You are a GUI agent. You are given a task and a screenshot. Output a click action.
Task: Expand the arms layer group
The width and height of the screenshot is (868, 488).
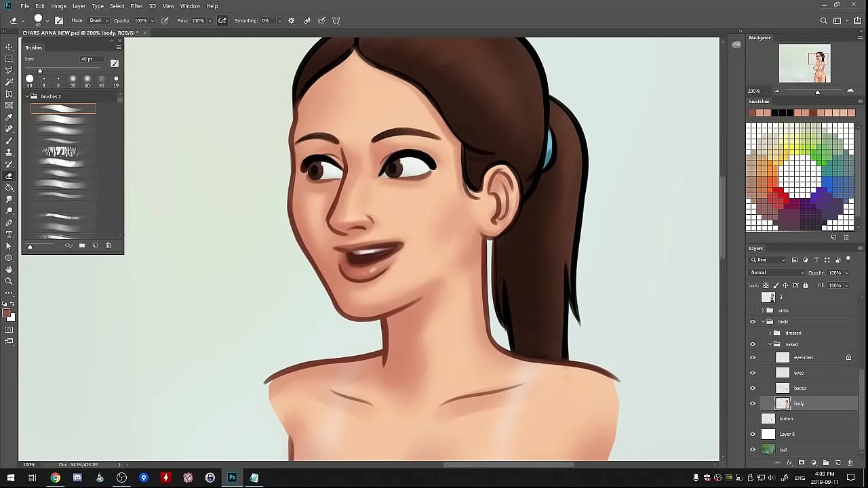(762, 310)
